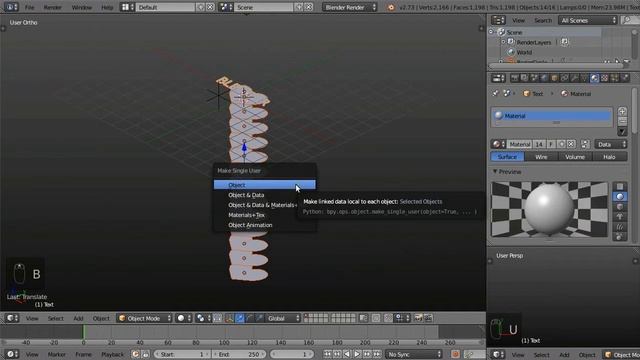Open the viewport shading dropdown
The image size is (640, 360).
pyautogui.click(x=183, y=318)
